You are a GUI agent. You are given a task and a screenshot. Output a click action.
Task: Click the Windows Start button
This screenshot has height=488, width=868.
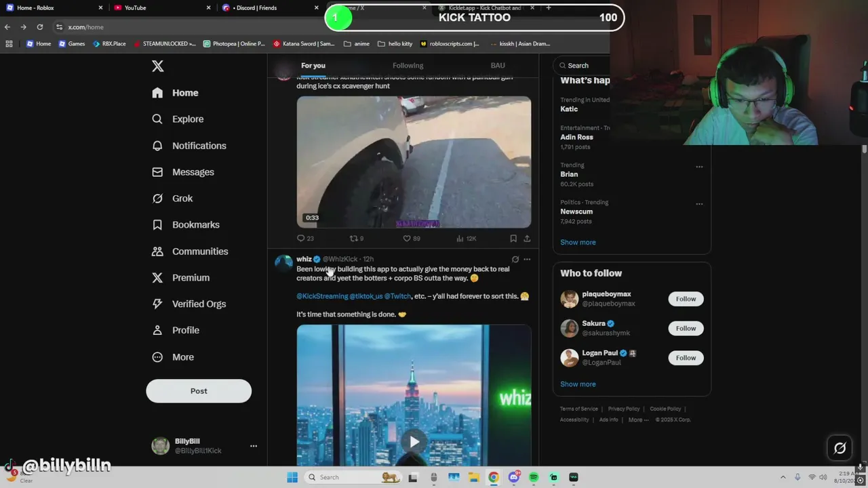(x=292, y=477)
